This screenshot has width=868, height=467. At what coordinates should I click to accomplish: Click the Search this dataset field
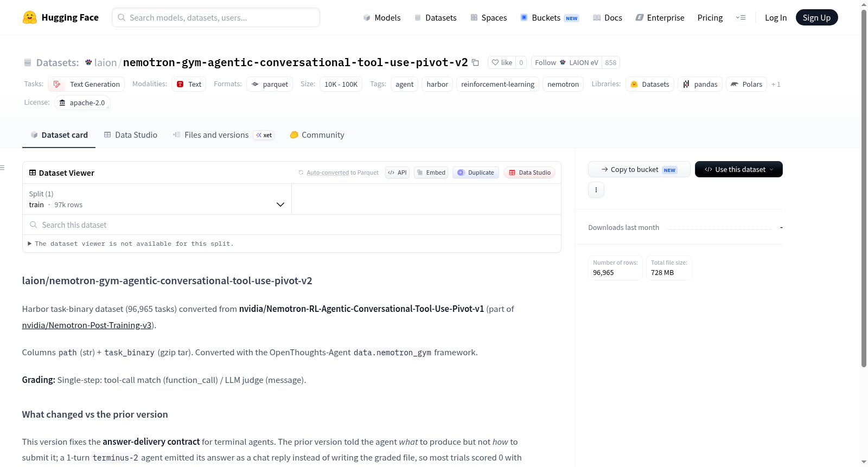[292, 225]
